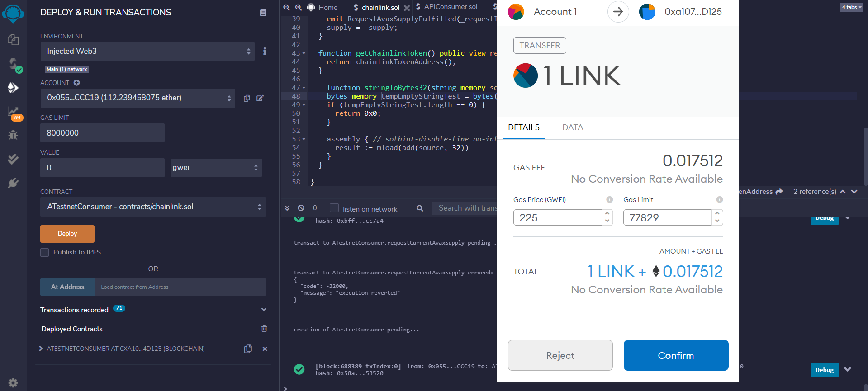Viewport: 868px width, 391px height.
Task: Click the zoom out magnifier in editor
Action: pyautogui.click(x=286, y=7)
